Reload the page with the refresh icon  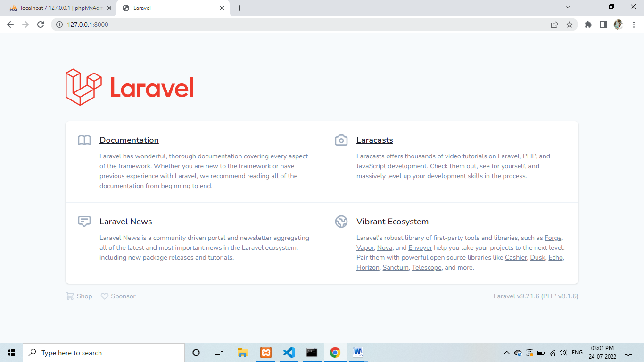pyautogui.click(x=41, y=25)
